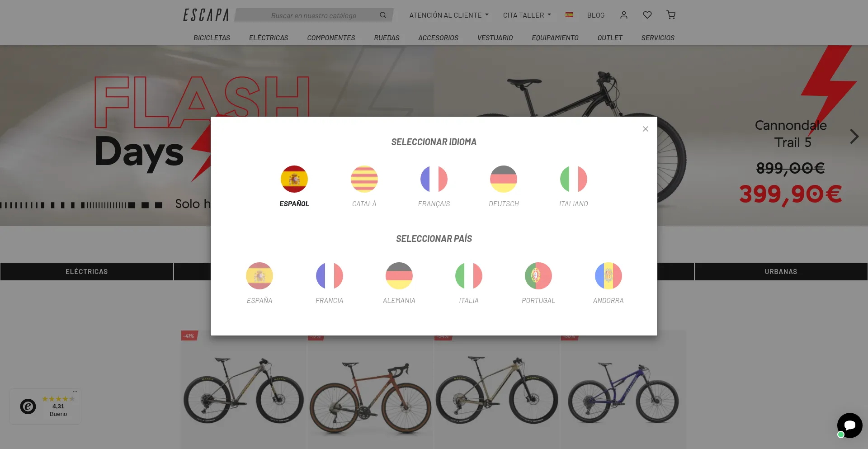This screenshot has height=449, width=868.
Task: Open the Bicicletas menu
Action: click(x=212, y=38)
